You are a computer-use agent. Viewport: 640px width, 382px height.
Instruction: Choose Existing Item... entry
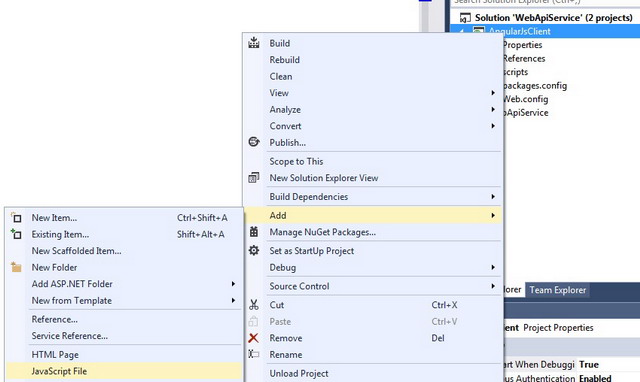click(x=124, y=234)
